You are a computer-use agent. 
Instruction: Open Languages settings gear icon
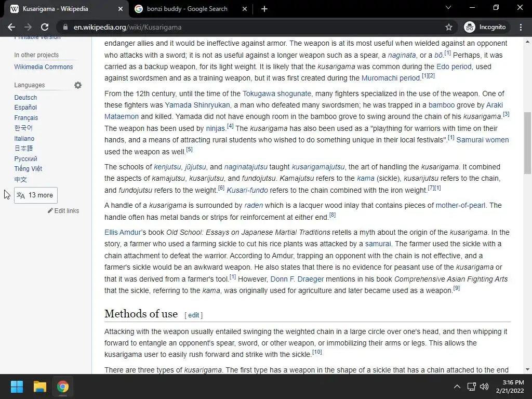(x=78, y=85)
